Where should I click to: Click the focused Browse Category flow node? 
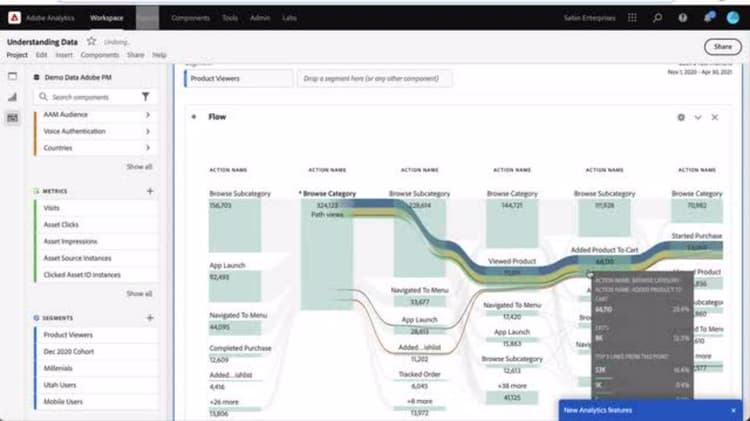click(327, 254)
